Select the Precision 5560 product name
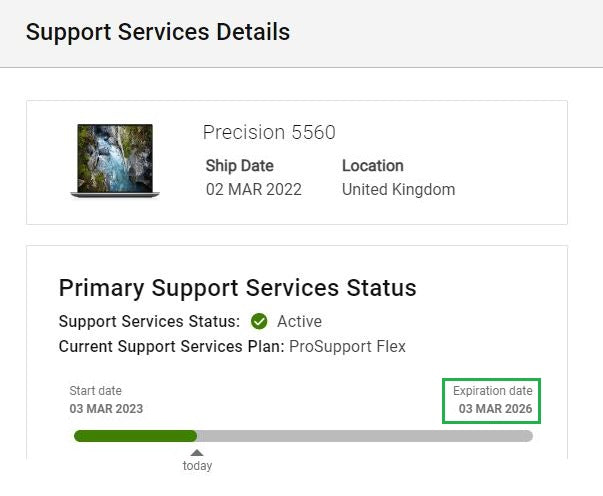This screenshot has width=603, height=496. pyautogui.click(x=269, y=132)
